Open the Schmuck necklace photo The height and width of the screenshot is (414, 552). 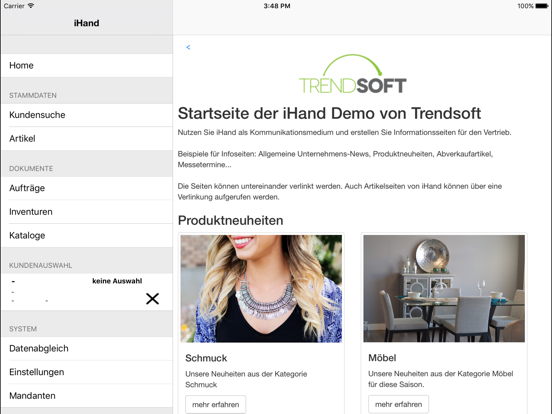point(261,289)
